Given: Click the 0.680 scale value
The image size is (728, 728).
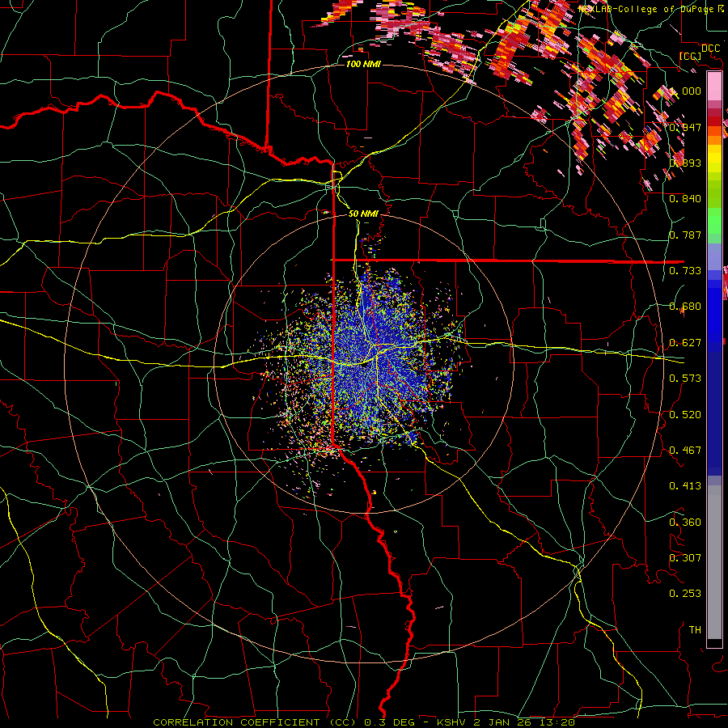Looking at the screenshot, I should point(685,307).
